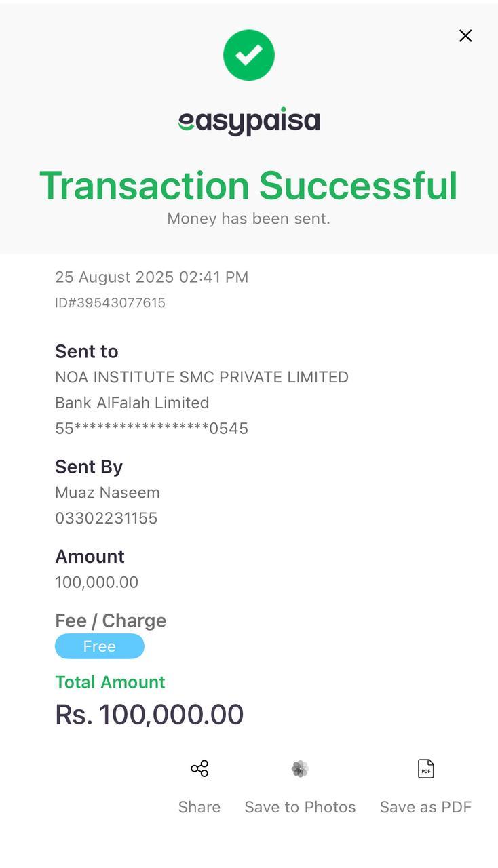498x868 pixels.
Task: Select the transaction ID number
Action: point(110,302)
